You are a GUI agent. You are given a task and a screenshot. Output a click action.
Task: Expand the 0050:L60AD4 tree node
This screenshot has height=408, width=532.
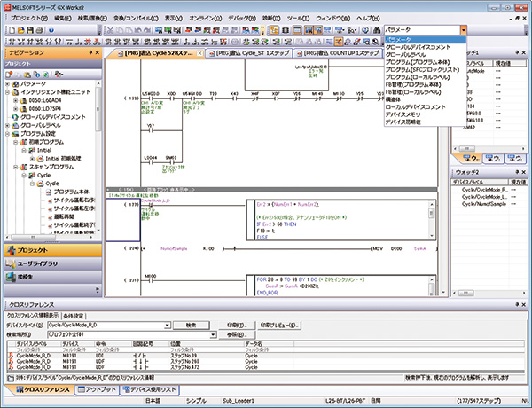coord(16,100)
